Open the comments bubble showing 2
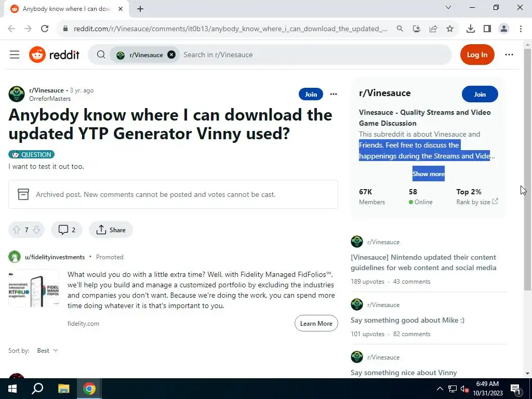The height and width of the screenshot is (399, 532). point(67,230)
